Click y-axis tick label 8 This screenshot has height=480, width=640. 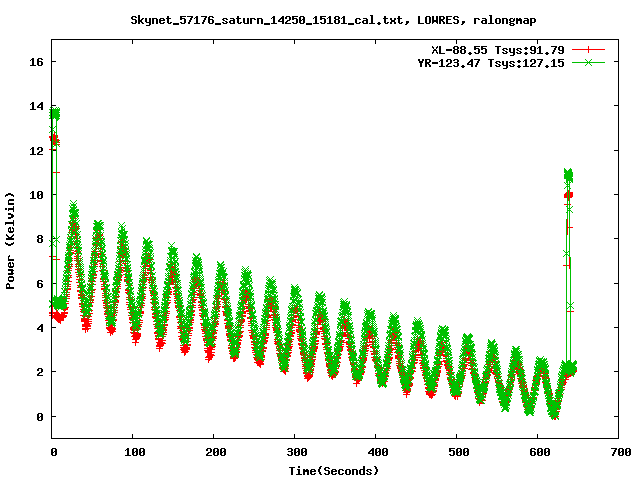(x=40, y=239)
